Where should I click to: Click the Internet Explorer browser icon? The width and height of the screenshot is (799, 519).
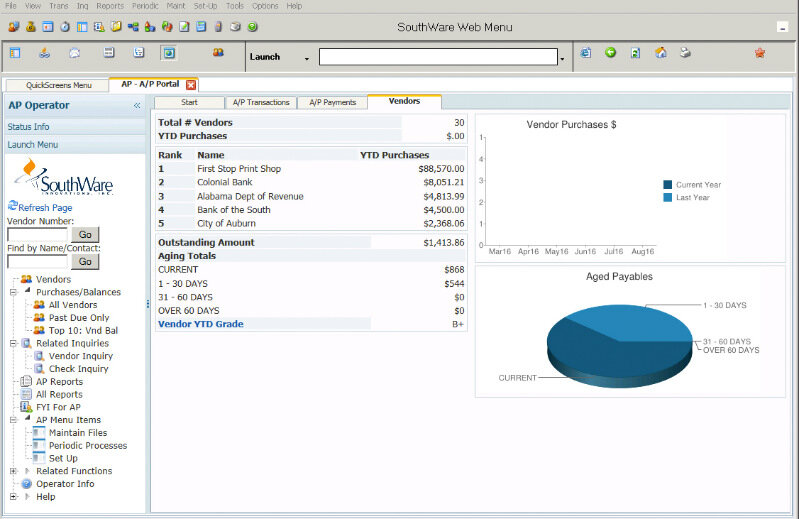coord(586,53)
